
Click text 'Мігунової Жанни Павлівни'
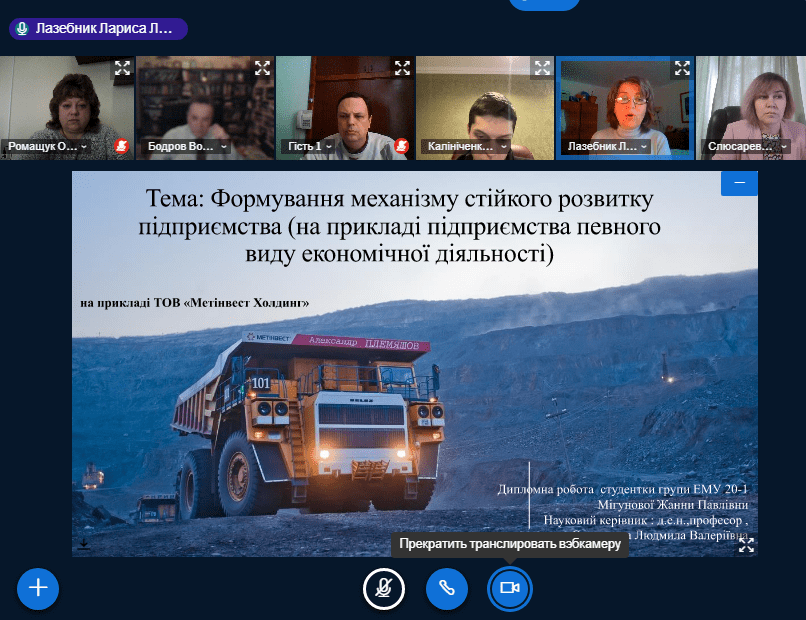(x=672, y=505)
